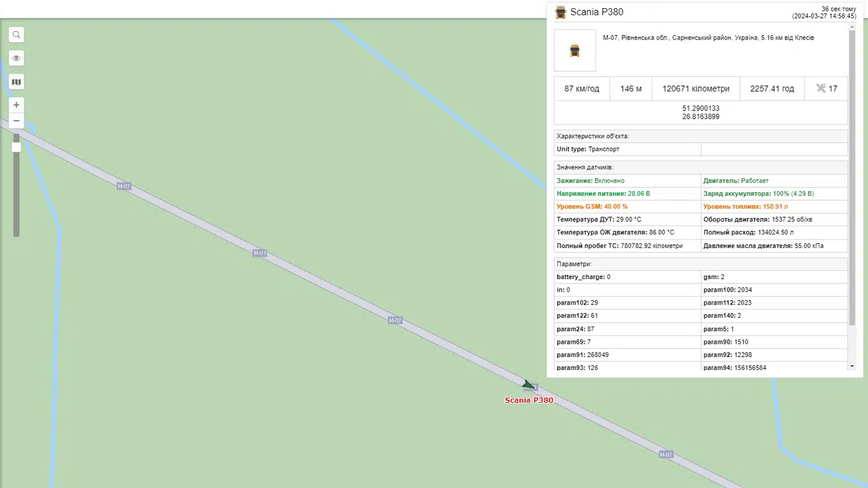Viewport: 868px width, 488px height.
Task: Click the param102: 29 cell
Action: [x=627, y=303]
